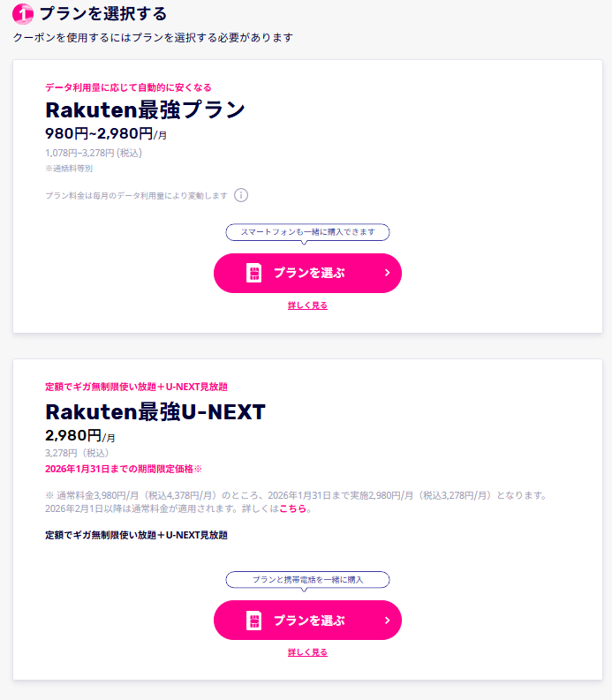
Task: Click the 3,278円（税込） tax-included price
Action: click(77, 453)
